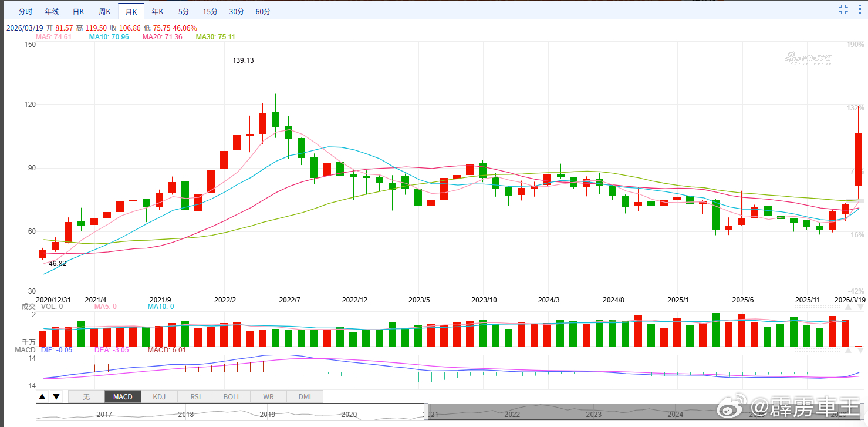
Task: Click the left handle of the range navigator
Action: 426,412
